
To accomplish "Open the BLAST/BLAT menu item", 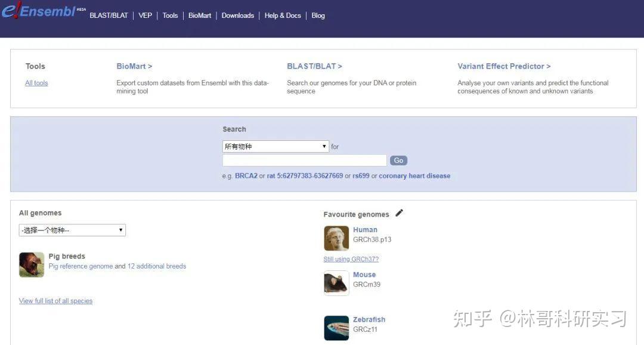I will [109, 15].
